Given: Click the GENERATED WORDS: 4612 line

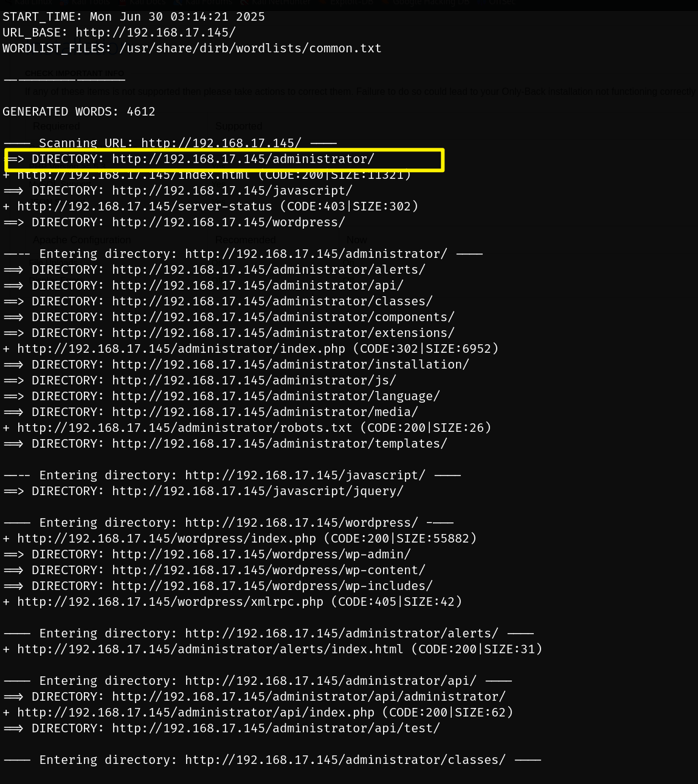Looking at the screenshot, I should click(78, 112).
